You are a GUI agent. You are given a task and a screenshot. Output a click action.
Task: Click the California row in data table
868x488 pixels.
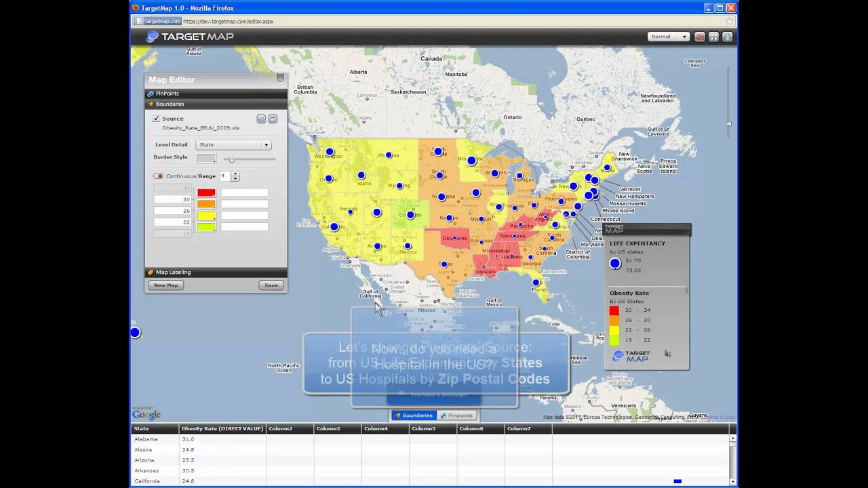click(430, 481)
